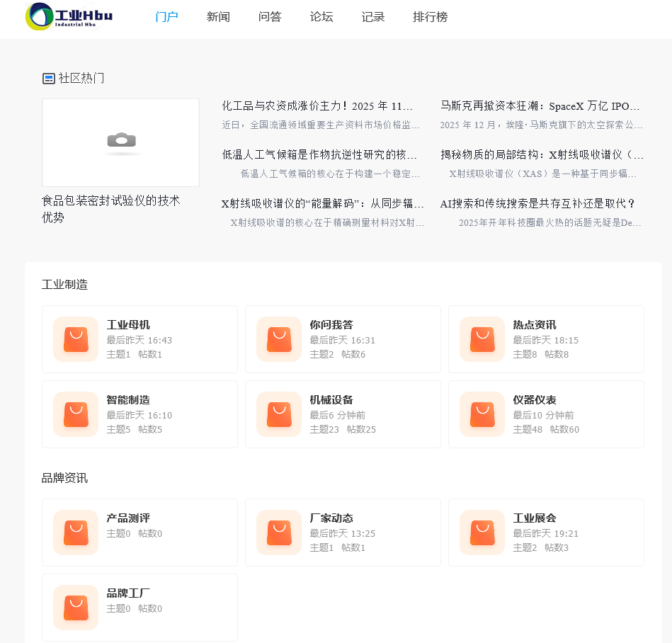Image resolution: width=672 pixels, height=643 pixels.
Task: Select the 产品测评 forum icon
Action: tap(75, 532)
